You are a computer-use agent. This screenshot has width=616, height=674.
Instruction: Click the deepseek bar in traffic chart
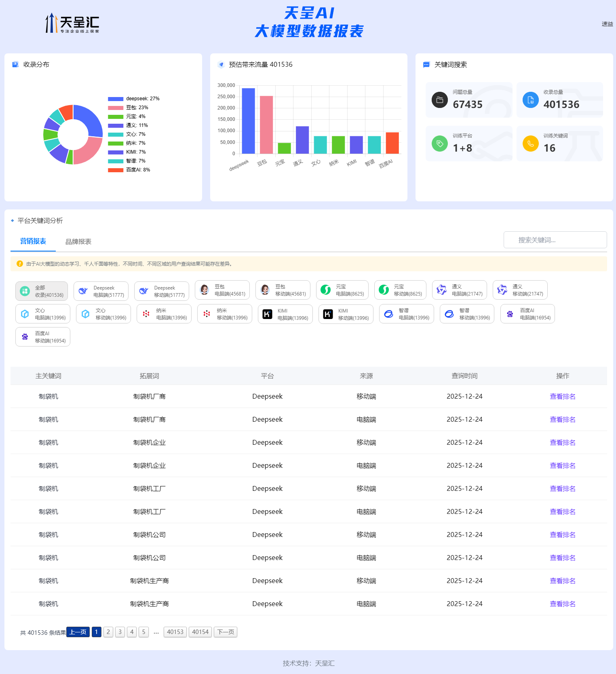pyautogui.click(x=248, y=121)
